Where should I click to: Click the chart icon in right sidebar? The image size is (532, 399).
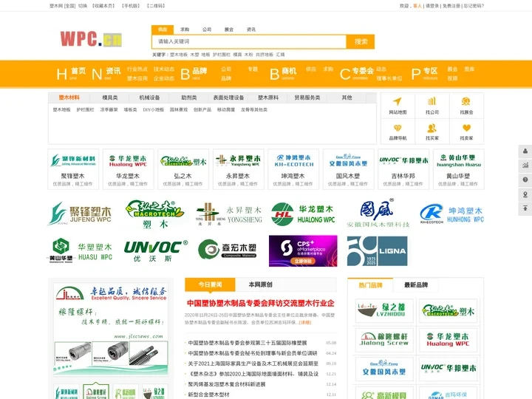tap(525, 166)
